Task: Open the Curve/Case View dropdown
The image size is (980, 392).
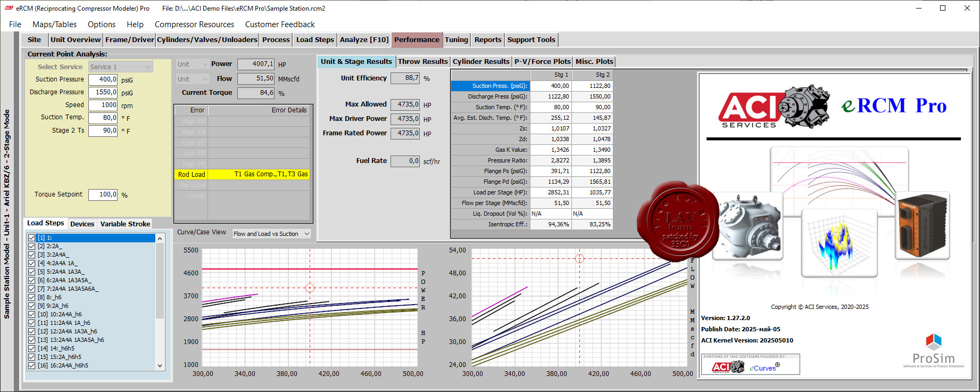Action: point(271,234)
